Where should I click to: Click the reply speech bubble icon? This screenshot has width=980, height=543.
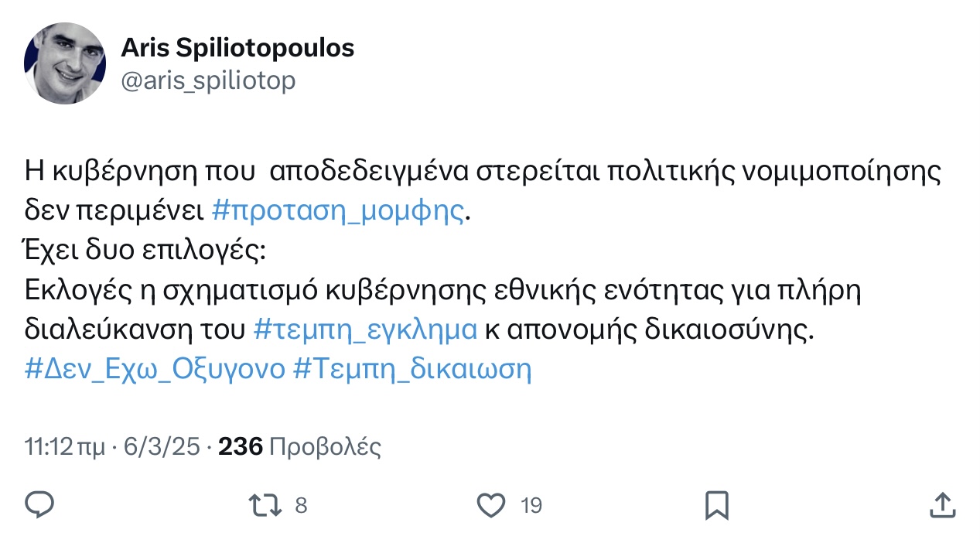(39, 505)
